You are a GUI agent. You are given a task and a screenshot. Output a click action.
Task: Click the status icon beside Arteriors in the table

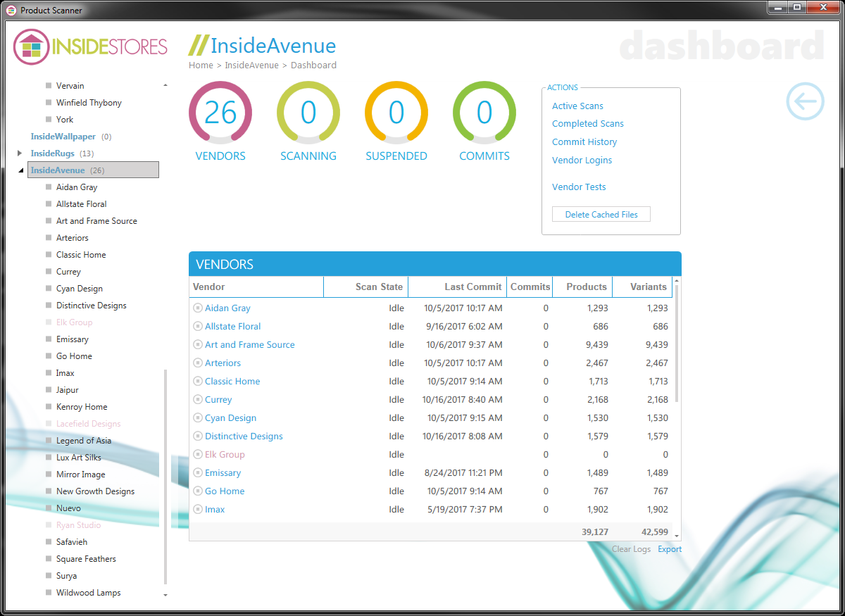[198, 363]
